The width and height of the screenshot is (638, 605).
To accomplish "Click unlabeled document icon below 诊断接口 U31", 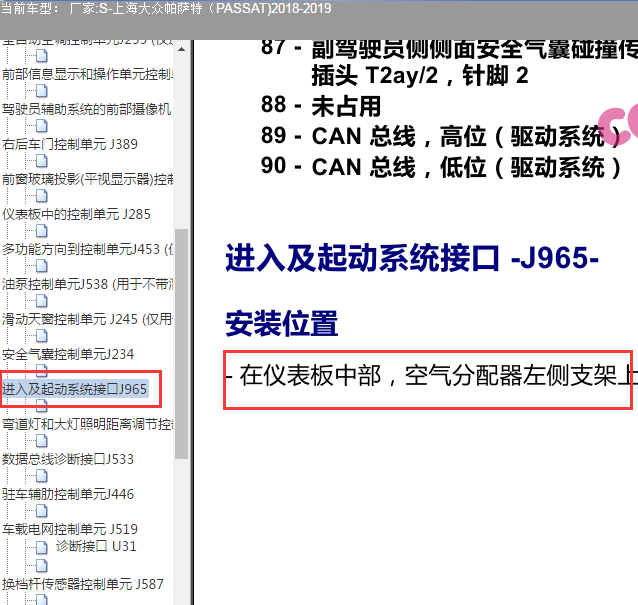I will click(x=42, y=566).
